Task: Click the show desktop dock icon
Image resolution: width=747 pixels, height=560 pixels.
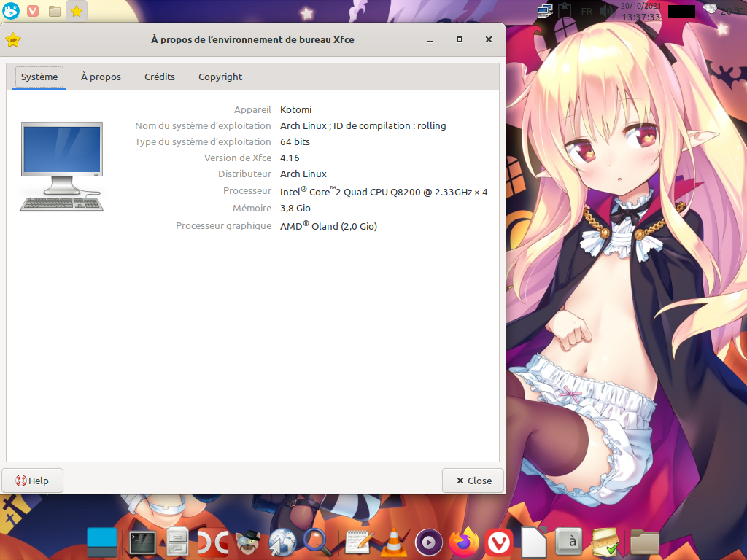Action: pyautogui.click(x=102, y=542)
